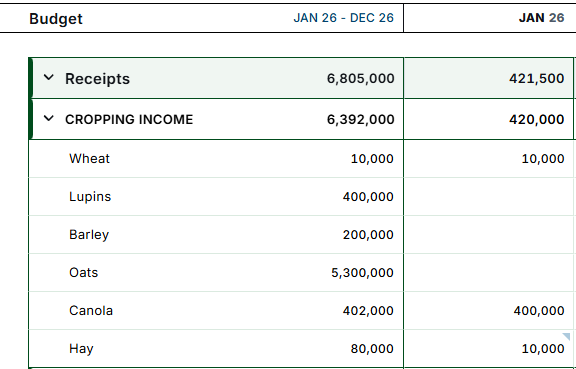Select Lupins total 400,000
The height and width of the screenshot is (369, 576).
coord(368,197)
